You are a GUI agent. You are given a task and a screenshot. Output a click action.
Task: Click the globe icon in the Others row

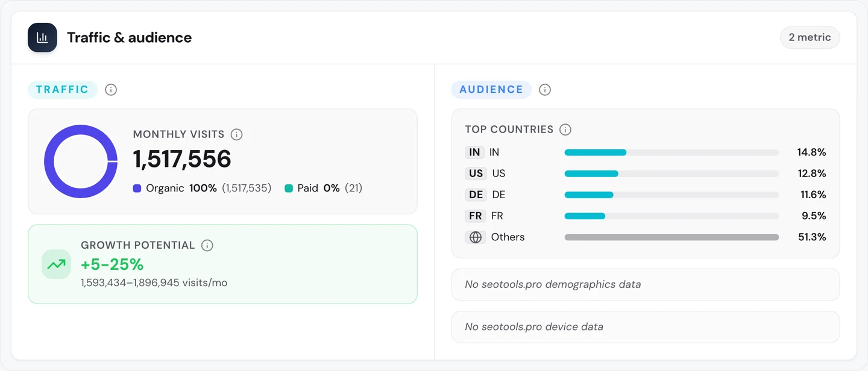click(476, 237)
